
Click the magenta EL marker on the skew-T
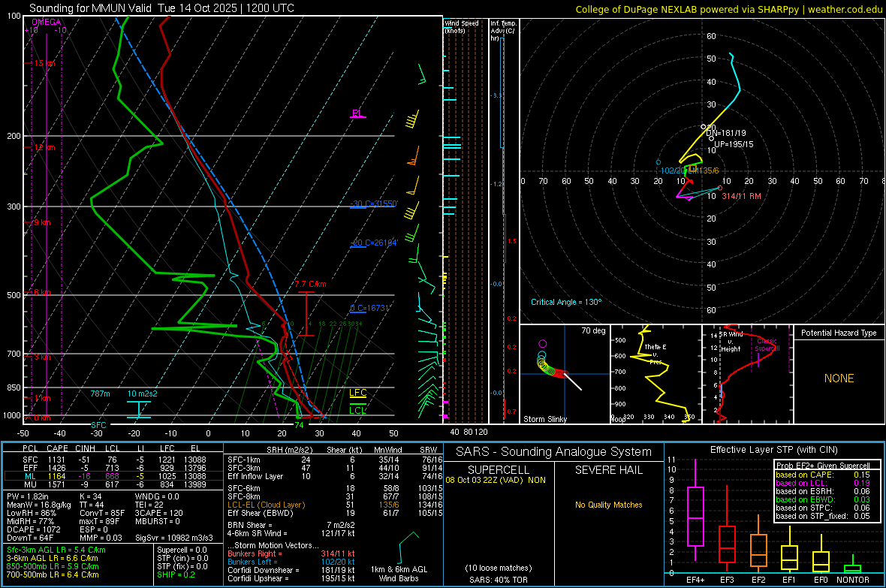coord(357,113)
